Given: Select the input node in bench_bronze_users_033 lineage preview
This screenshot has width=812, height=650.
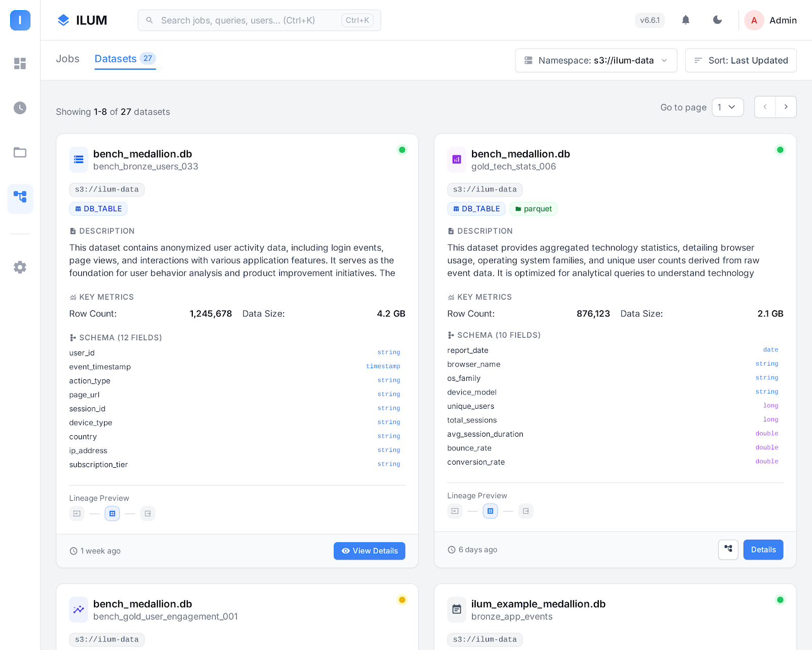Looking at the screenshot, I should tap(77, 513).
